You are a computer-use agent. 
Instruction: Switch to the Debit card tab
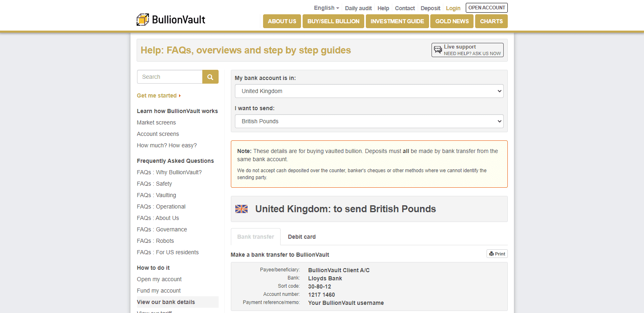(x=302, y=237)
